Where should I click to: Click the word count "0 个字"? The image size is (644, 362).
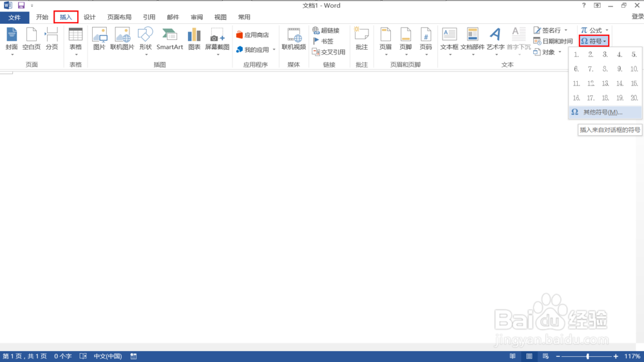(x=63, y=356)
